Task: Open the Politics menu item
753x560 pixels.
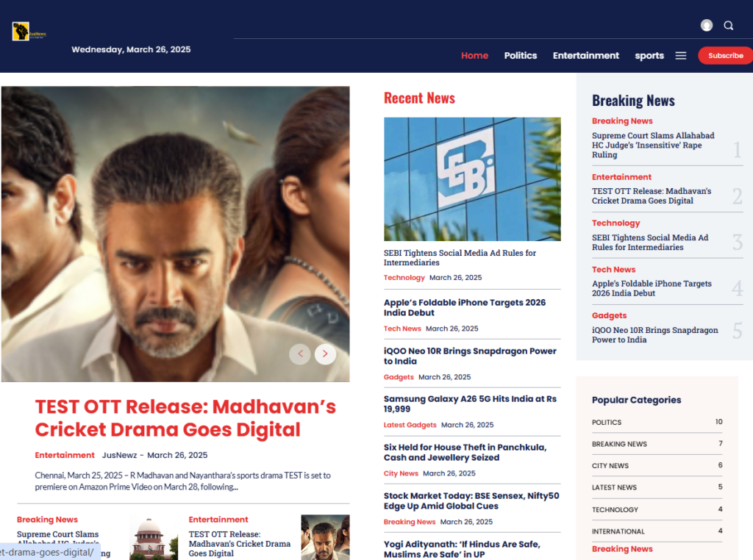Action: (521, 56)
